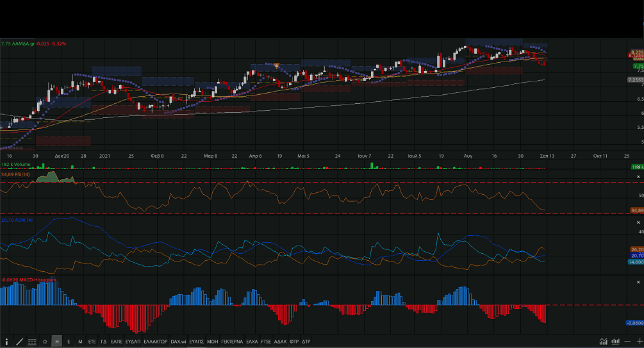Click the MACD-Histogram indicator label
The image size is (644, 348).
28,280
